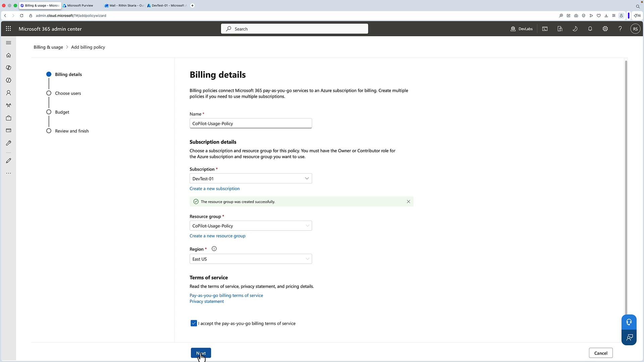Click the Customize navigation pencil icon
The image size is (644, 362).
(x=9, y=161)
